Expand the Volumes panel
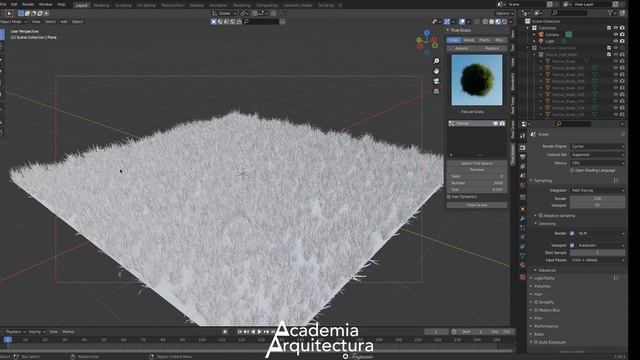This screenshot has height=360, width=640. point(542,286)
